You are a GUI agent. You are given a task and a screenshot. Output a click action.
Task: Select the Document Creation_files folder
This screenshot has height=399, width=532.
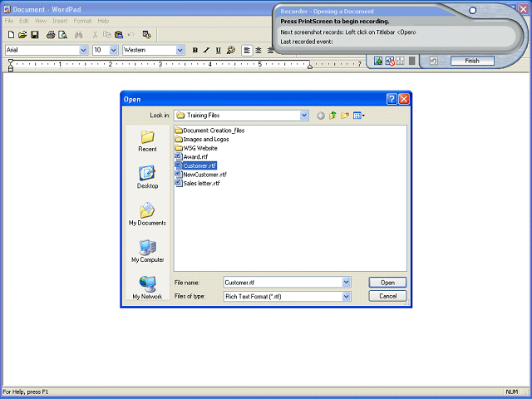pos(209,131)
